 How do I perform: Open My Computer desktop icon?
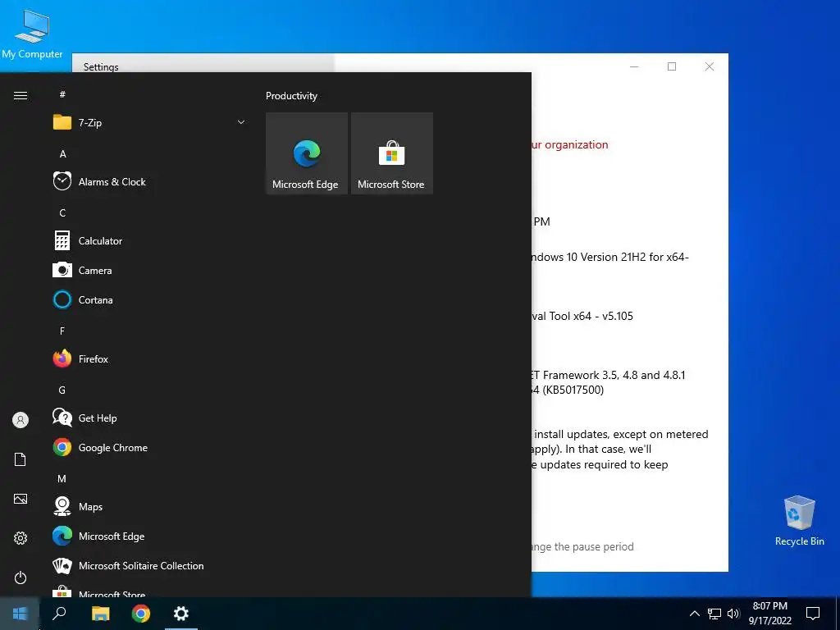tap(32, 34)
